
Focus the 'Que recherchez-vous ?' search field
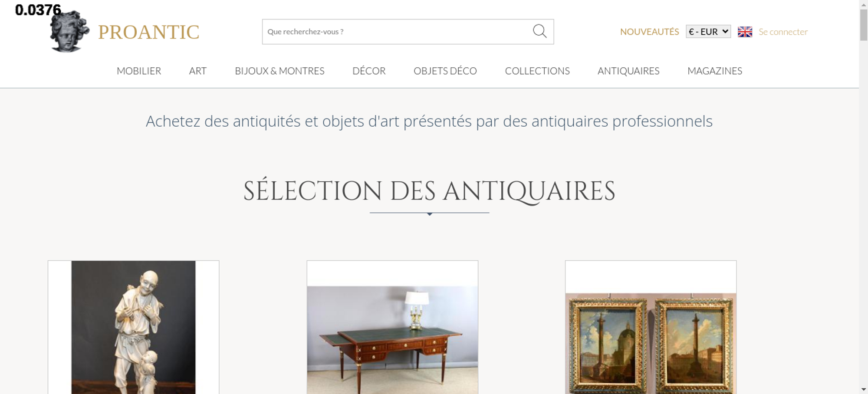(x=397, y=32)
